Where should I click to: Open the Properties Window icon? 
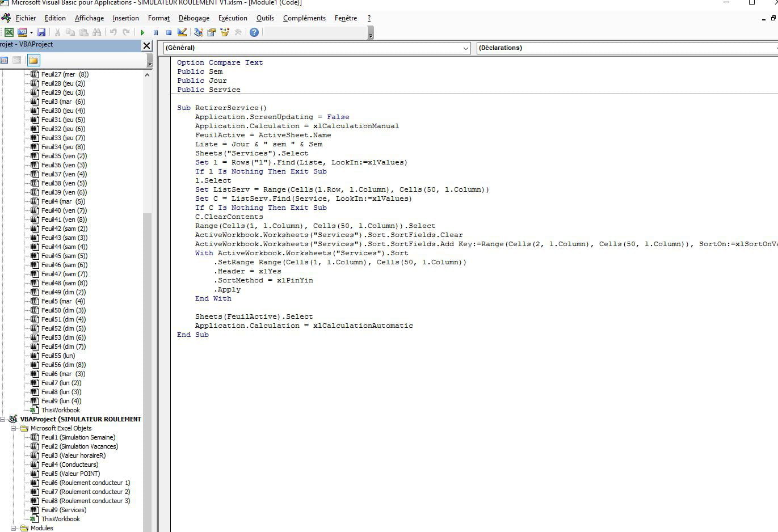click(211, 32)
